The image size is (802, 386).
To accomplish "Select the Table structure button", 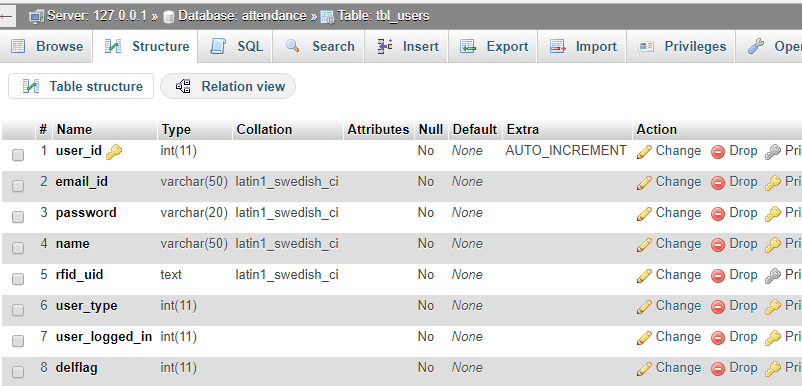I will [x=81, y=86].
